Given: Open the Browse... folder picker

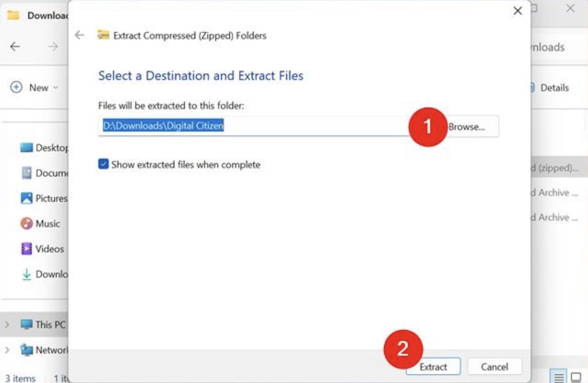Looking at the screenshot, I should coord(466,127).
